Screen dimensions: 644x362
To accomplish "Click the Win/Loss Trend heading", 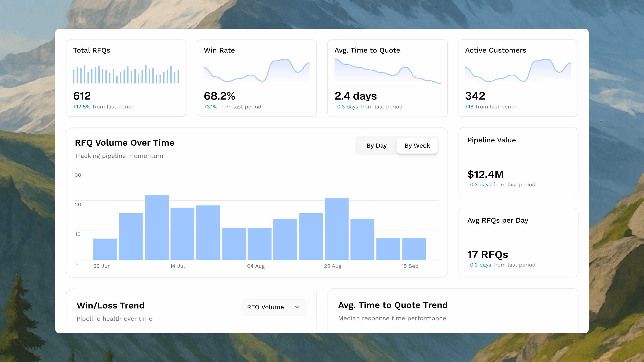I will (x=110, y=305).
